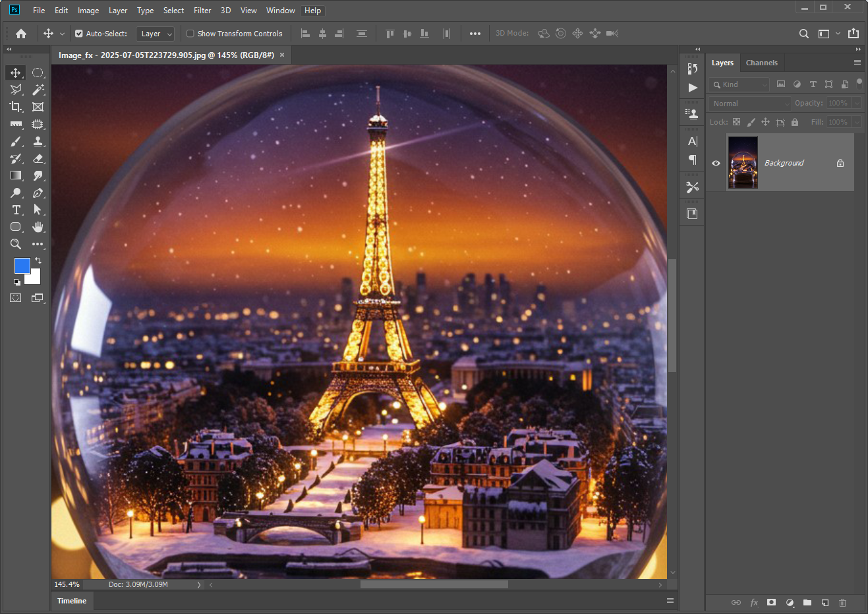
Task: Toggle lock image pixels brush icon
Action: pos(751,122)
